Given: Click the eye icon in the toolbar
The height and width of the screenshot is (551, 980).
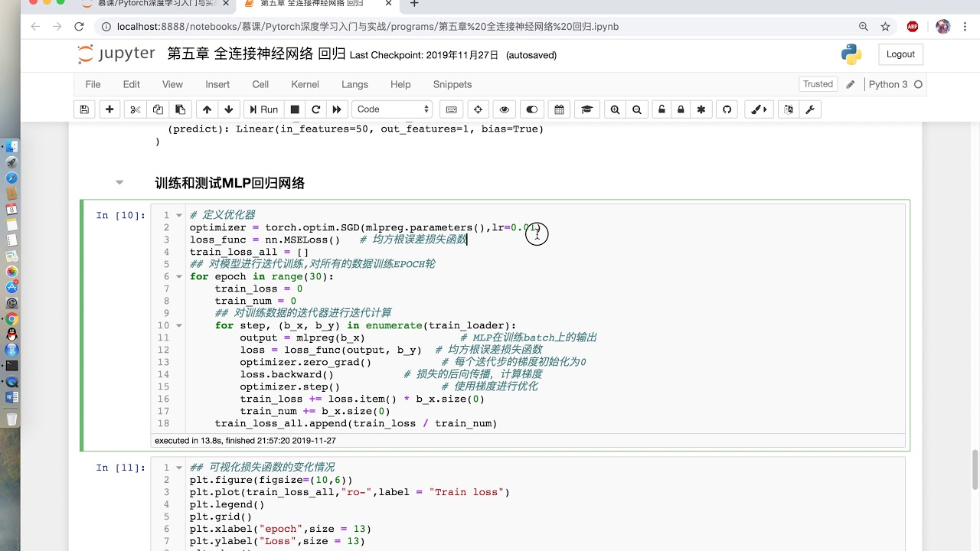Looking at the screenshot, I should coord(504,109).
